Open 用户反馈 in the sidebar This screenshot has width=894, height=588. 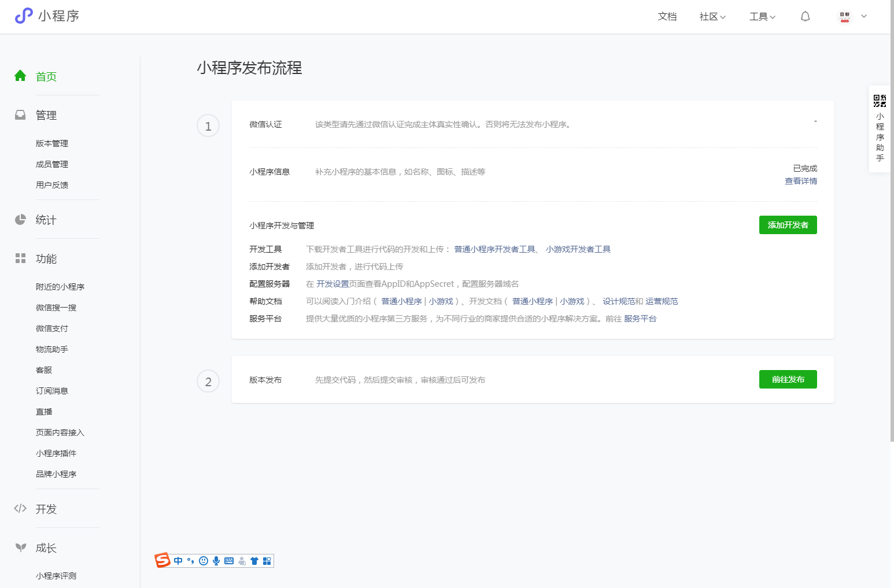52,185
